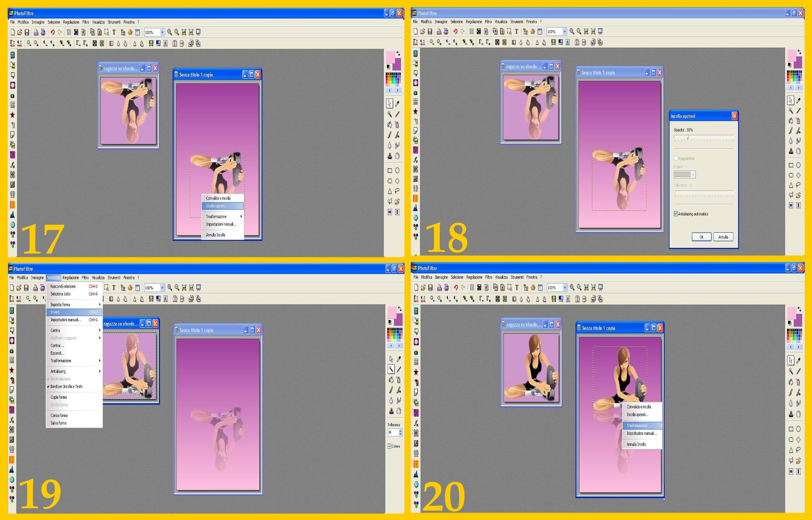812x520 pixels.
Task: Toggle the Antialiasing automatico checkbox
Action: click(x=676, y=214)
